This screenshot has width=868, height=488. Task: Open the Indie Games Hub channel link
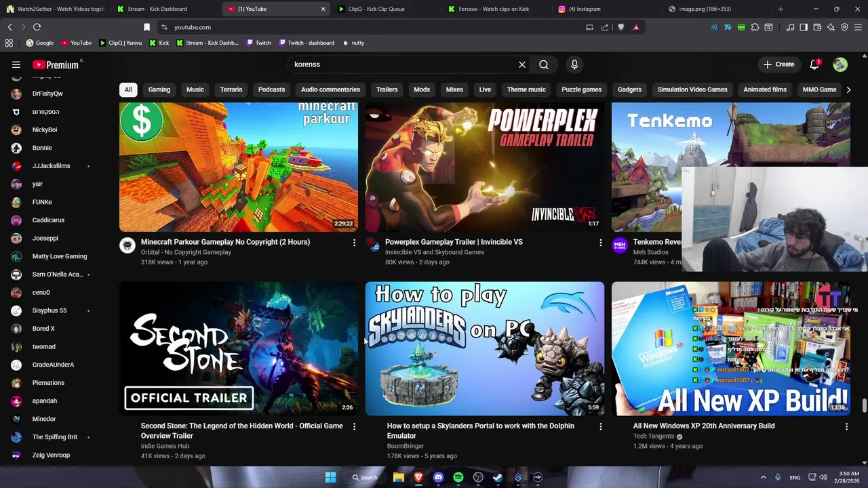click(165, 446)
